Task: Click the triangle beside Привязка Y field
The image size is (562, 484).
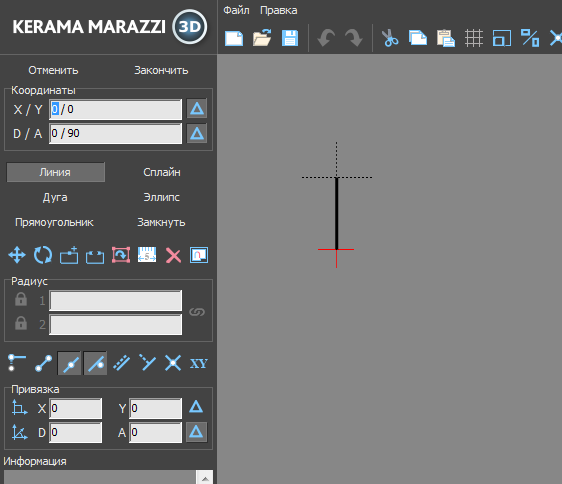Action: point(196,407)
